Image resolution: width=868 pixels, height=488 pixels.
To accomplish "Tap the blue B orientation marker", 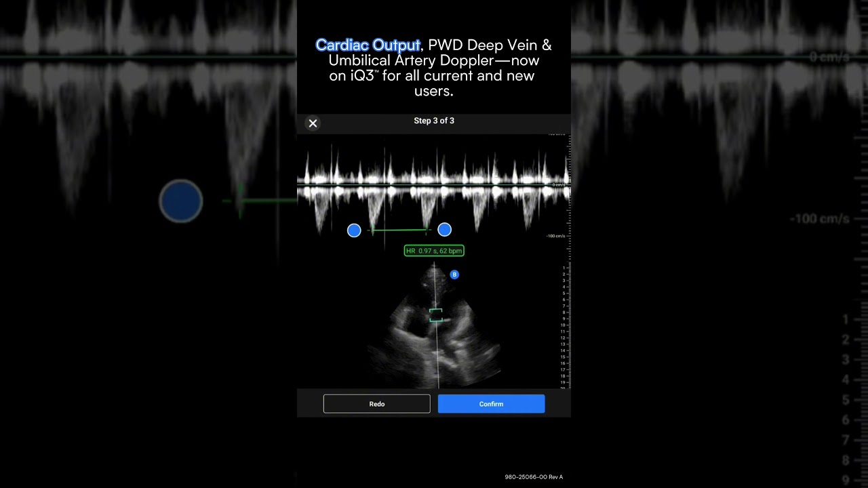I will click(x=454, y=274).
